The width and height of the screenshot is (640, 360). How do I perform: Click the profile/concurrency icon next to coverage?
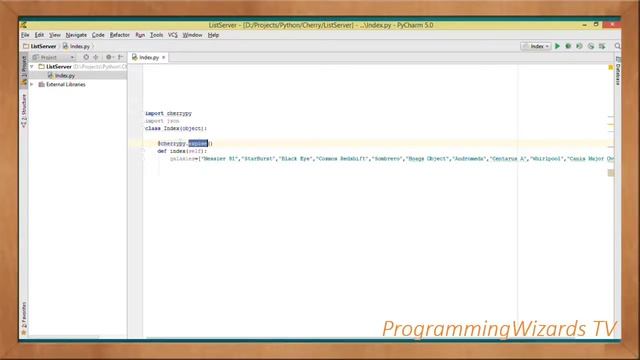pos(591,46)
